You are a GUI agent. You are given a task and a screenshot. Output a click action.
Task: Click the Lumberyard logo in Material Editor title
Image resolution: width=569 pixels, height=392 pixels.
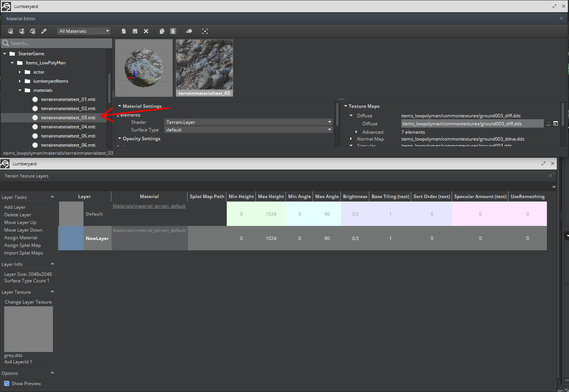[x=6, y=6]
